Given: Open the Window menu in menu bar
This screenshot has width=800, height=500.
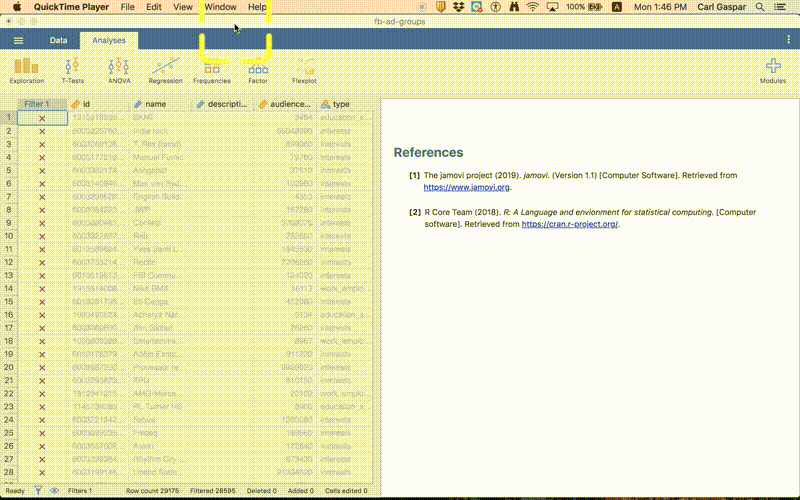Looking at the screenshot, I should (220, 7).
